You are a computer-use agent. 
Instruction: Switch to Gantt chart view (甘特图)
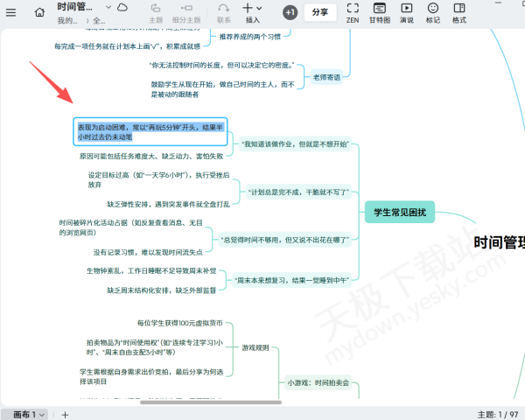tap(380, 12)
